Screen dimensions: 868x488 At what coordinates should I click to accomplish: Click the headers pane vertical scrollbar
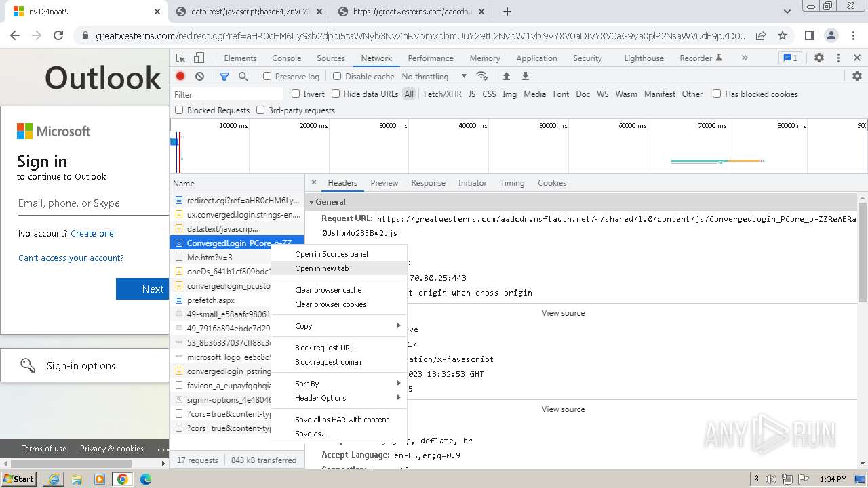click(863, 251)
